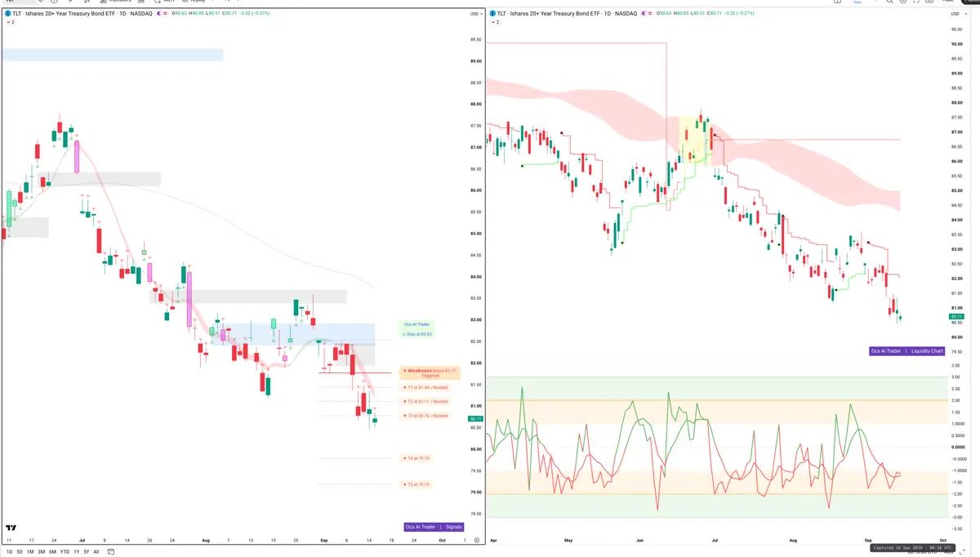Select the 1Y date range

77,552
